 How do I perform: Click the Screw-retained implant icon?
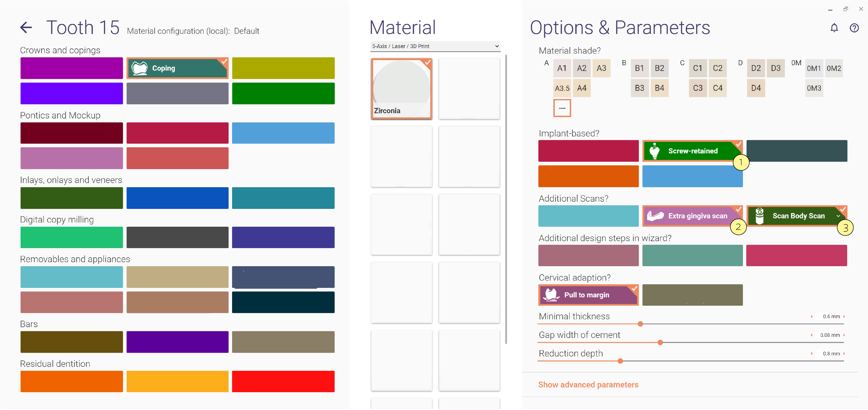(x=654, y=151)
